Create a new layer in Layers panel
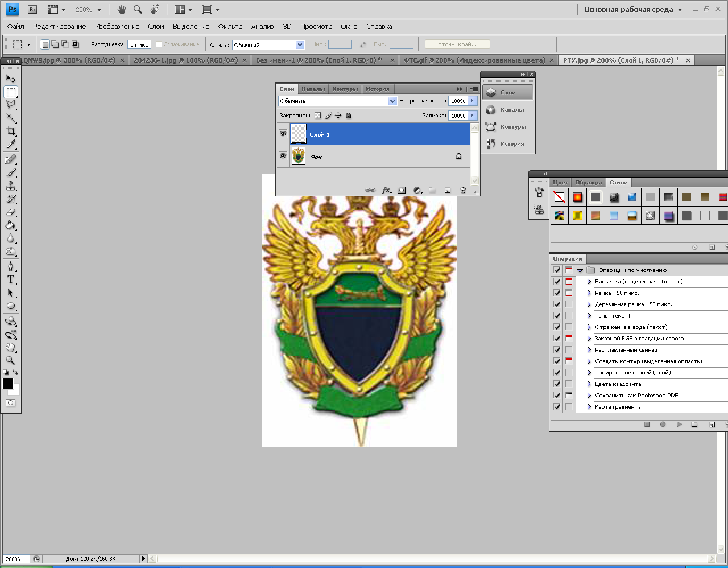The height and width of the screenshot is (568, 728). (448, 190)
